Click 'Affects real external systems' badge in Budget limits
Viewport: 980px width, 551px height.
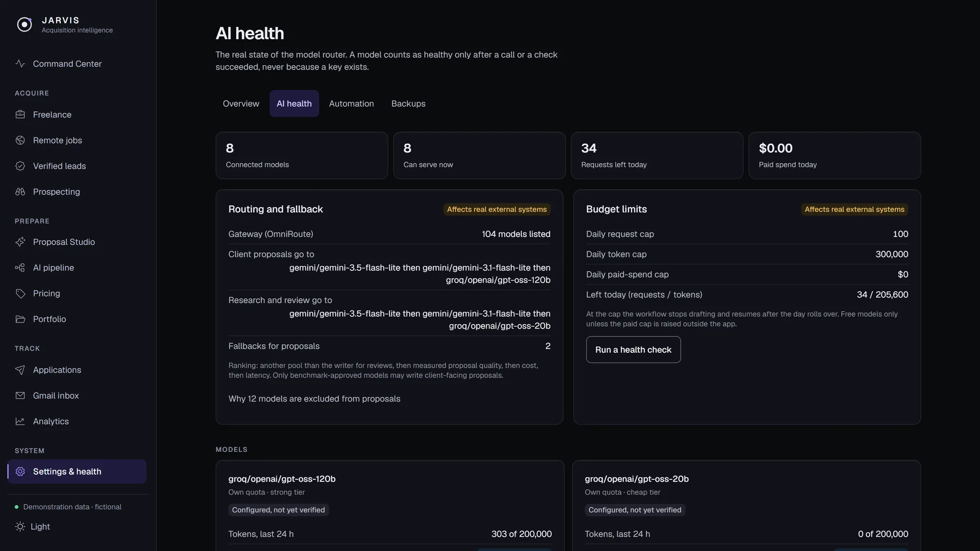(855, 209)
